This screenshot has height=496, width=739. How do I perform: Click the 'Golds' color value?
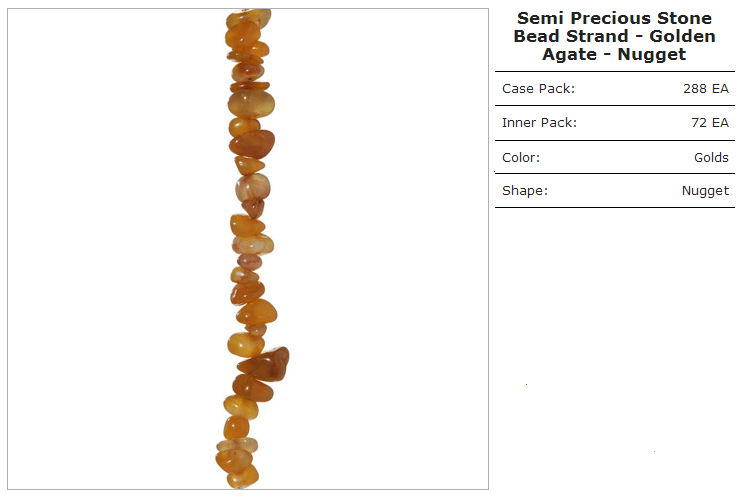[x=711, y=157]
